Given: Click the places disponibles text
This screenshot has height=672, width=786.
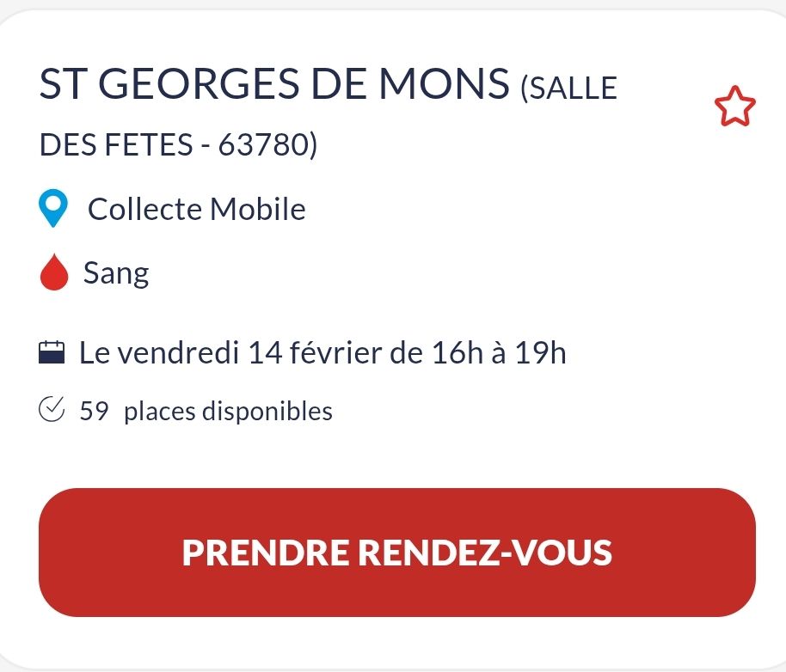Looking at the screenshot, I should pyautogui.click(x=228, y=411).
